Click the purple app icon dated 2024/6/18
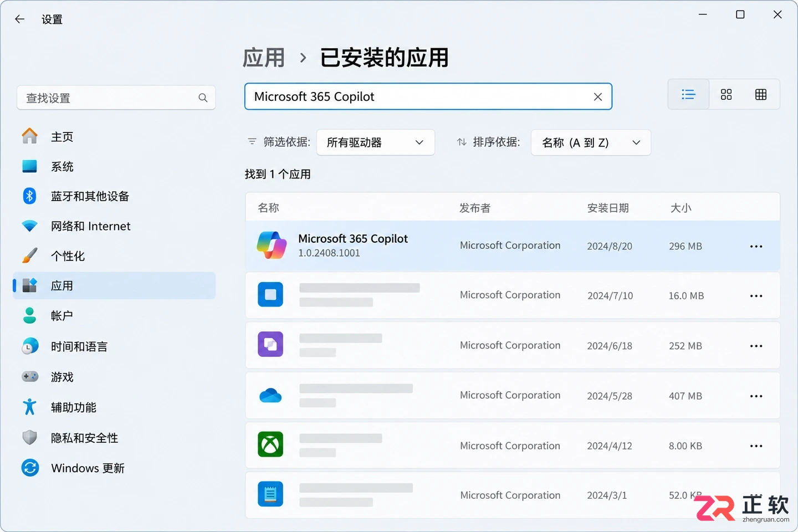This screenshot has width=798, height=532. point(270,345)
